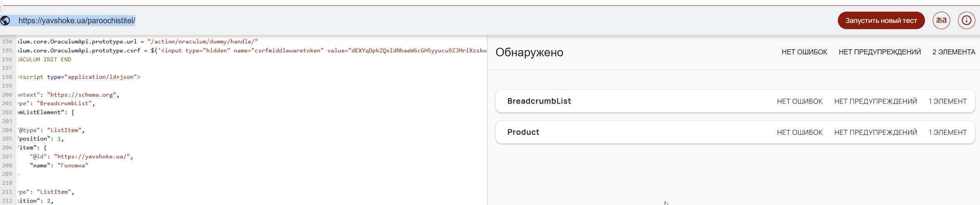The image size is (980, 205).
Task: Click the 1 ЭЛЕМЕНТ label in Product row
Action: (x=947, y=132)
